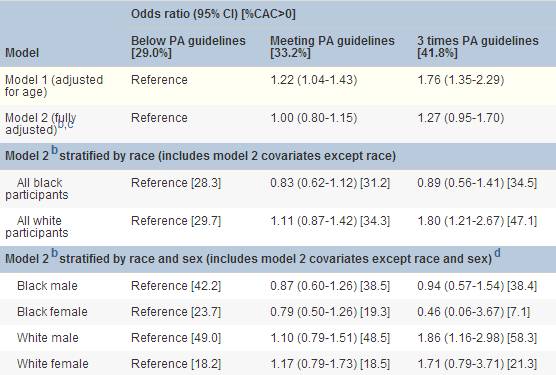Click footnote b in race and sex header

[54, 253]
